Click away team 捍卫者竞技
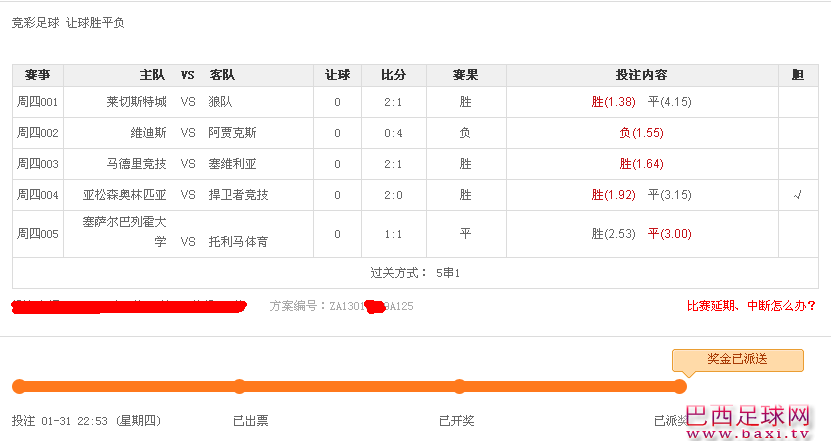Image resolution: width=831 pixels, height=446 pixels. pos(238,195)
